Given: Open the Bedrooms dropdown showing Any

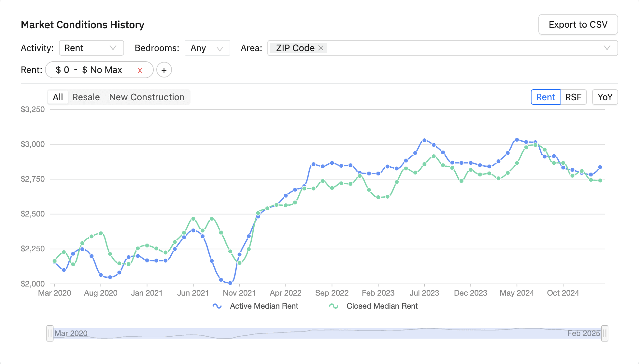Looking at the screenshot, I should click(x=207, y=48).
